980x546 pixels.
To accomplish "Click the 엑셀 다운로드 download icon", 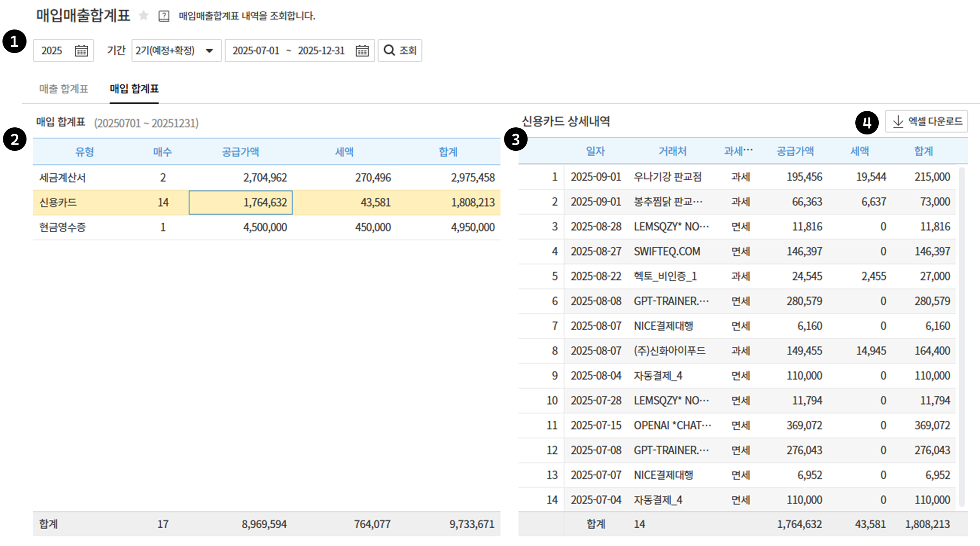I will pyautogui.click(x=898, y=121).
